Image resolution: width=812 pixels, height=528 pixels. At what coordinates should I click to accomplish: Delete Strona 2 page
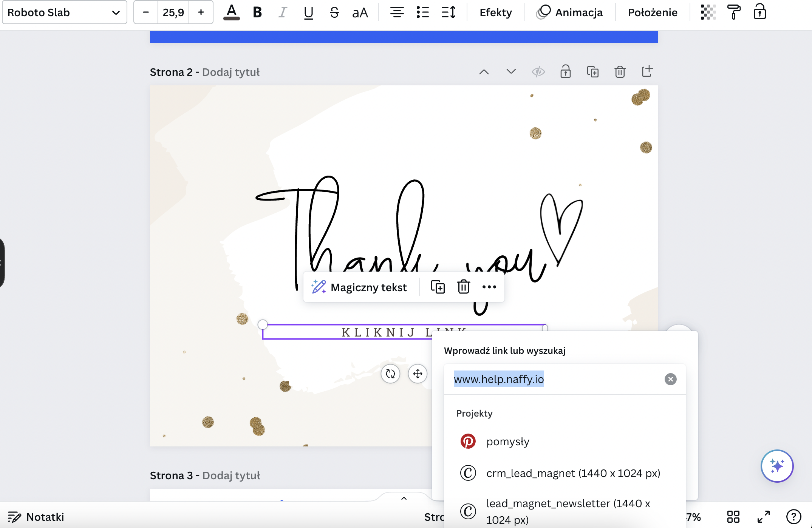(620, 72)
